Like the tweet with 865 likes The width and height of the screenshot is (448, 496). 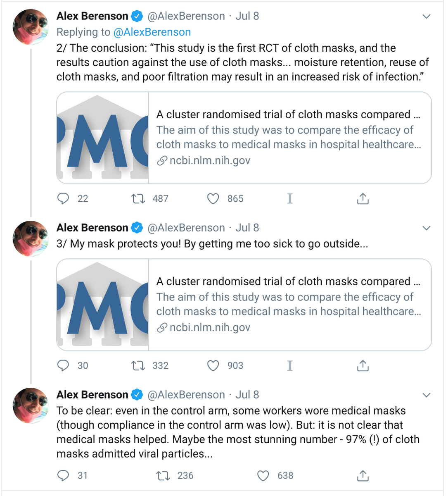213,199
